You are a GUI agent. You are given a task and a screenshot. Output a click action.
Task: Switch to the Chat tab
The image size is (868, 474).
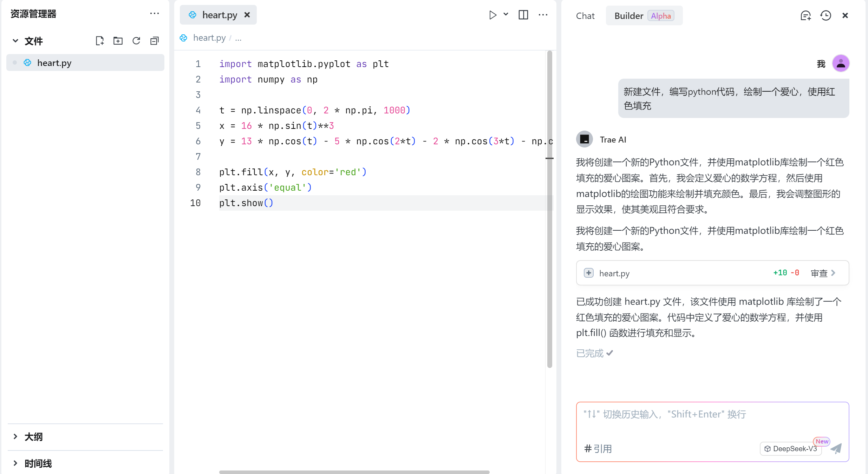point(585,15)
